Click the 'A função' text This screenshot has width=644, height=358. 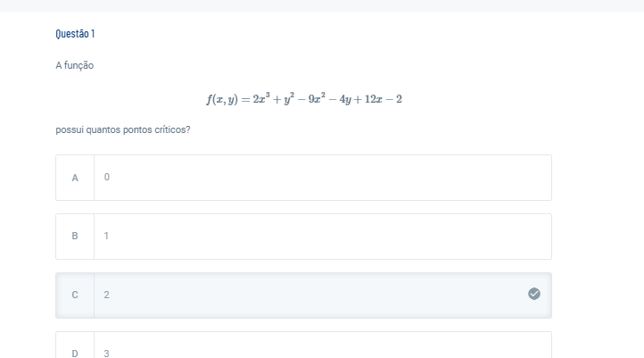click(75, 65)
